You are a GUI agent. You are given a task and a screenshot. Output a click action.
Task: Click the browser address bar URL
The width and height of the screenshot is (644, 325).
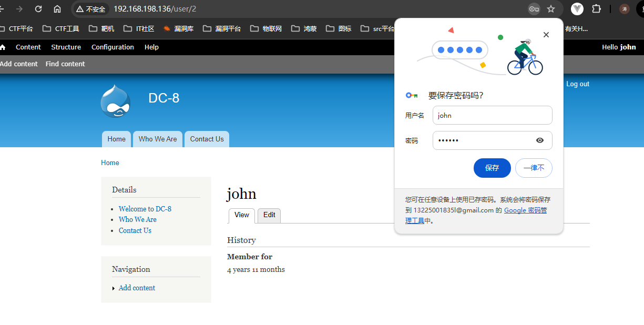[155, 9]
